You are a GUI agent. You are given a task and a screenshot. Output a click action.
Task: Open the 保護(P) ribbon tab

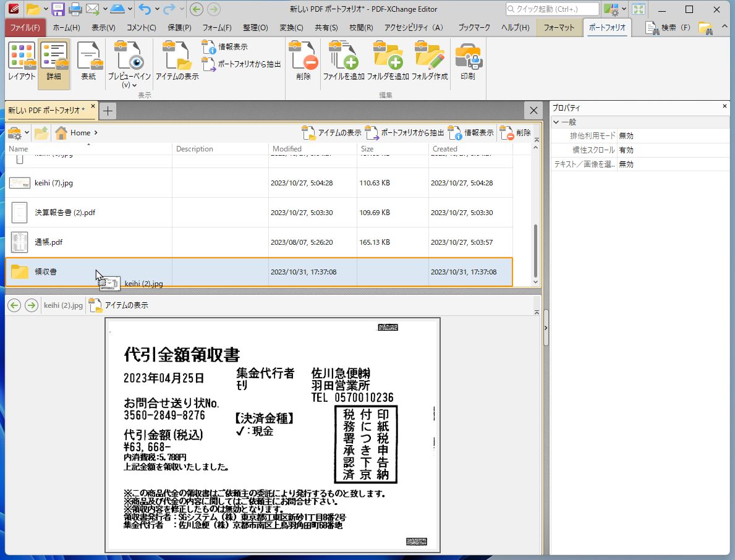coord(179,28)
